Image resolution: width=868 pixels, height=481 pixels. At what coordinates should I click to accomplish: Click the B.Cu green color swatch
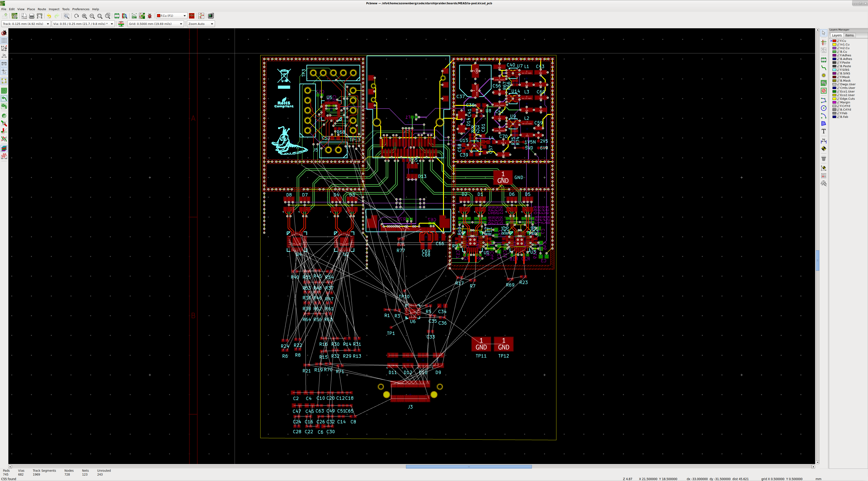[x=834, y=52]
